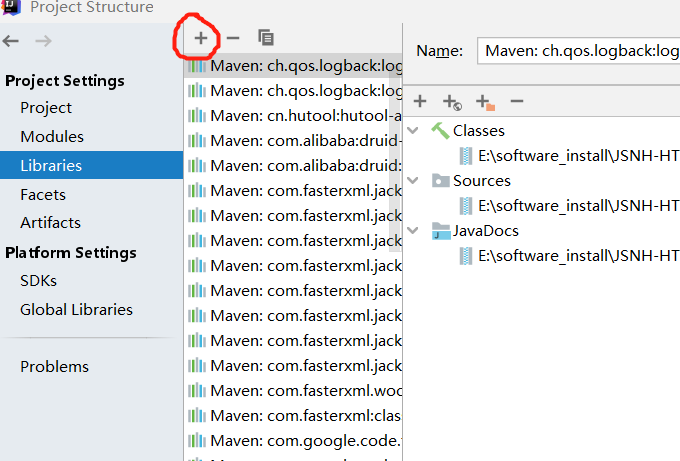This screenshot has height=461, width=680.
Task: Select Maven: com.google.code. library
Action: [293, 441]
